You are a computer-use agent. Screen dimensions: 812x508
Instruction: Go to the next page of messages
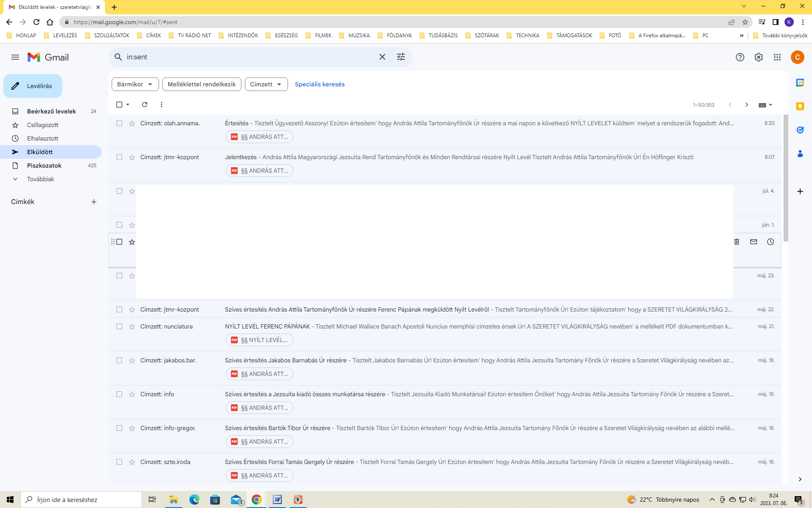747,105
